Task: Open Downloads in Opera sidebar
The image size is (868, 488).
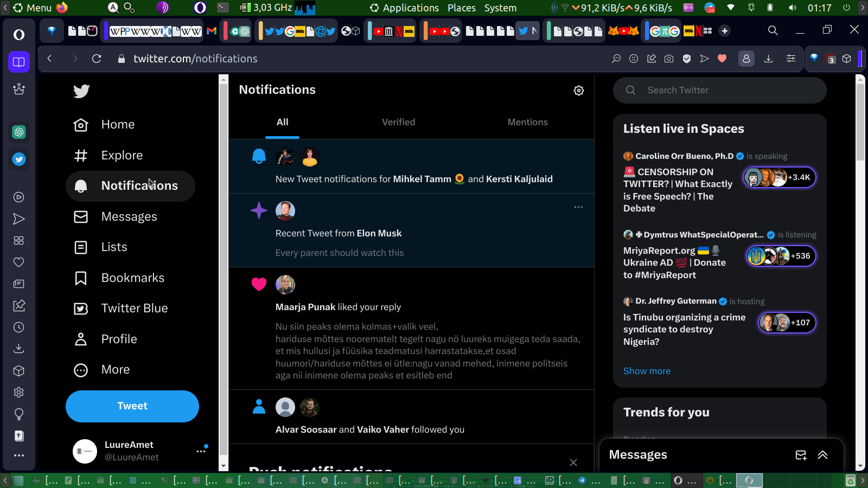Action: tap(19, 349)
